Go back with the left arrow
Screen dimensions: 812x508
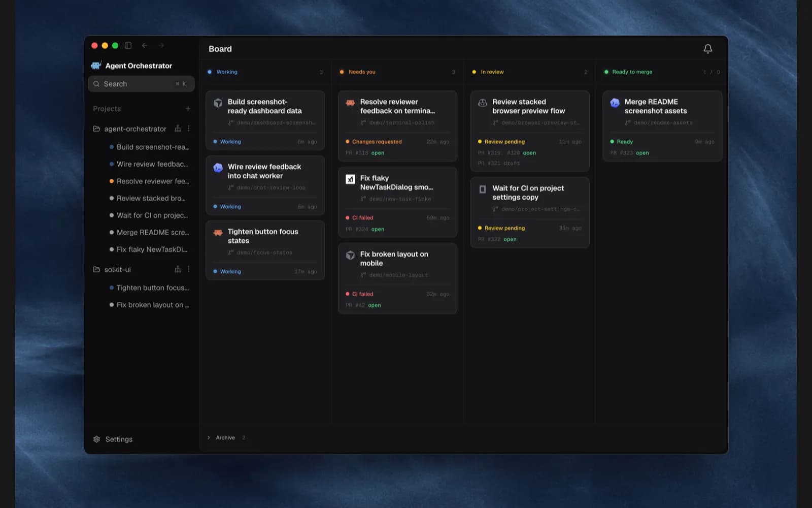point(145,46)
